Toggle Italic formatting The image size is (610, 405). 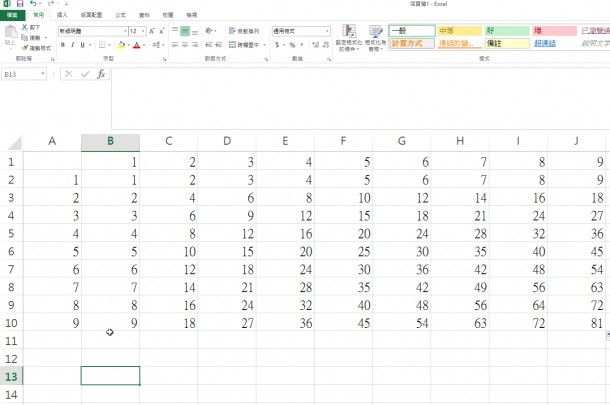[73, 45]
